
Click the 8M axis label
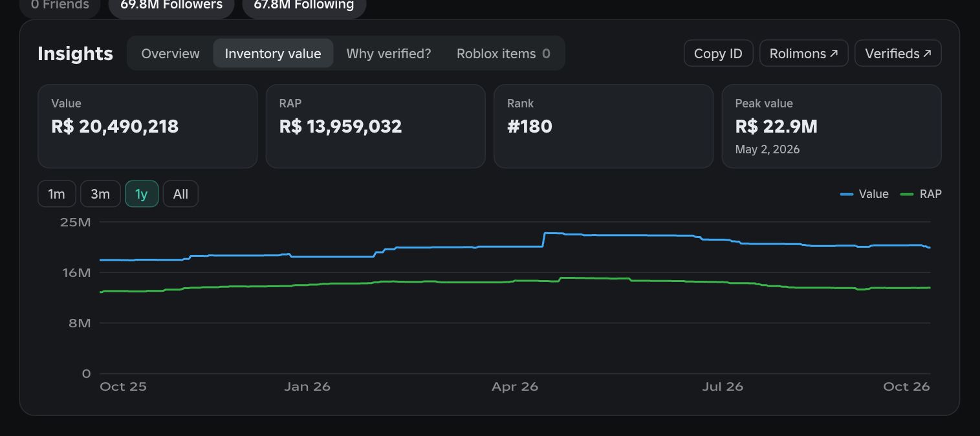click(80, 323)
